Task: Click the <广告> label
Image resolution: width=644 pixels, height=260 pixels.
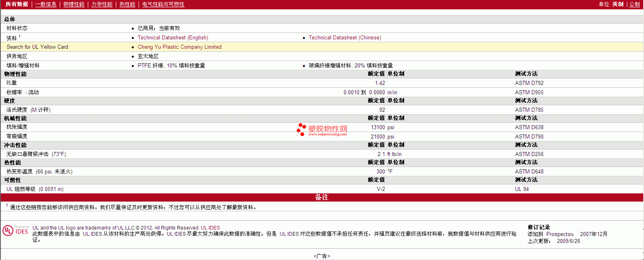Action: 322,256
